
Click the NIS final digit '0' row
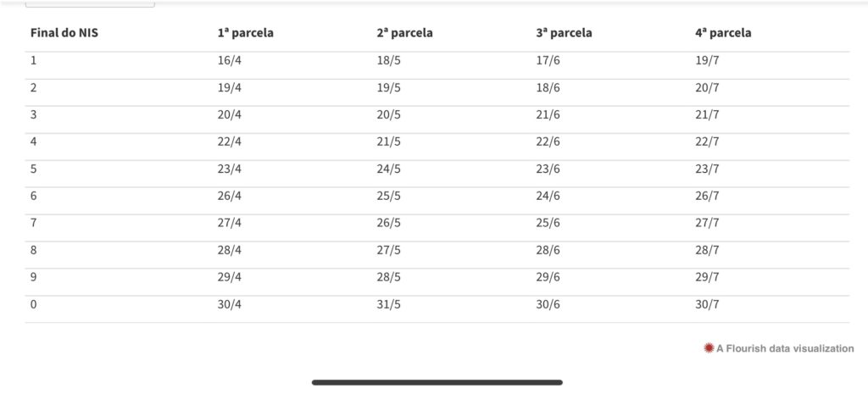click(34, 304)
